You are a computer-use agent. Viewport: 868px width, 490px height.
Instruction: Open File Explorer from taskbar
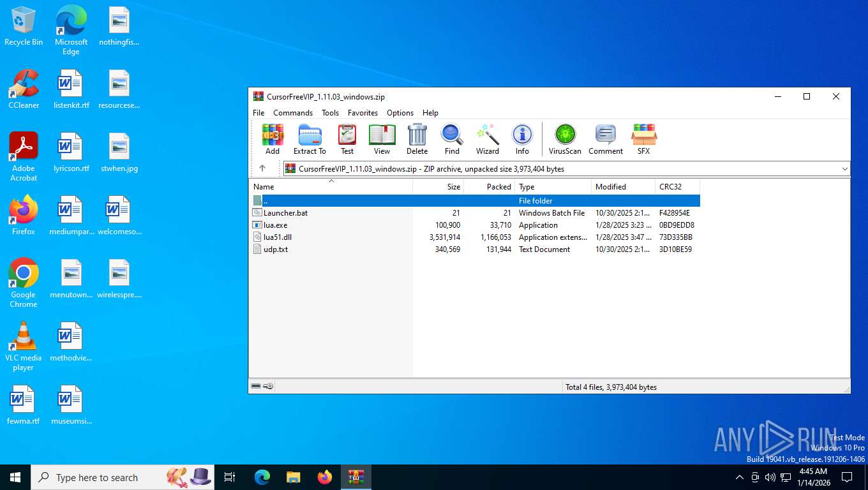pos(293,477)
